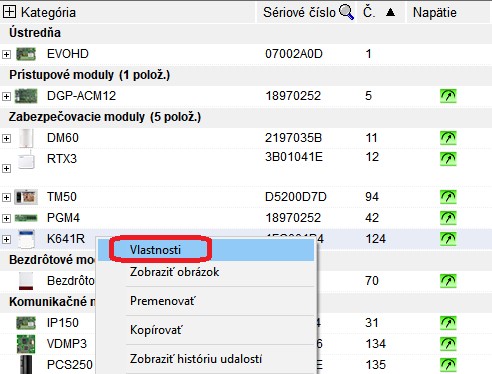This screenshot has height=374, width=492.
Task: Expand the RTX3 row
Action: point(6,168)
